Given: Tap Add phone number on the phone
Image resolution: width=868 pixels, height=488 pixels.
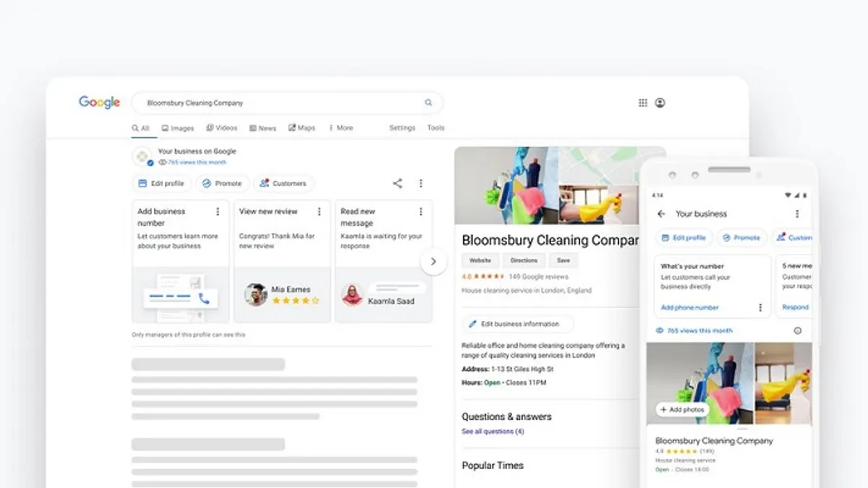Looking at the screenshot, I should [690, 307].
